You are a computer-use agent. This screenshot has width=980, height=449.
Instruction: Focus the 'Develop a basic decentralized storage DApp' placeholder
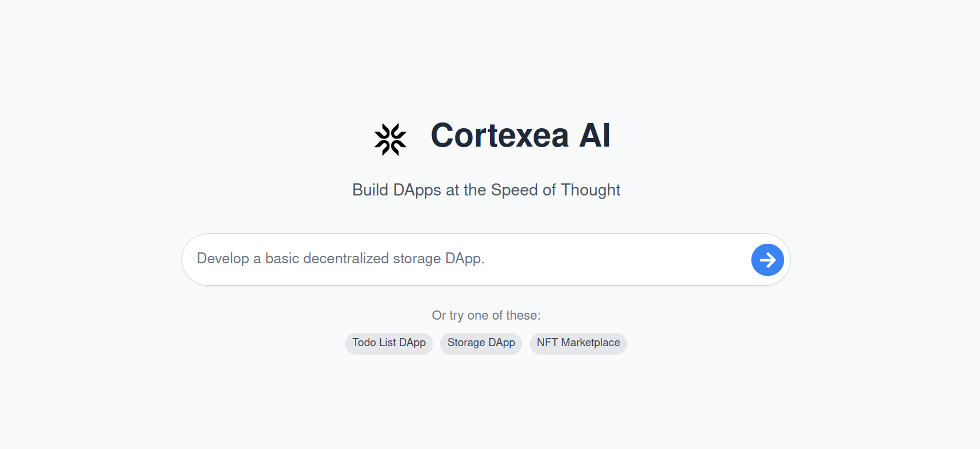point(341,259)
